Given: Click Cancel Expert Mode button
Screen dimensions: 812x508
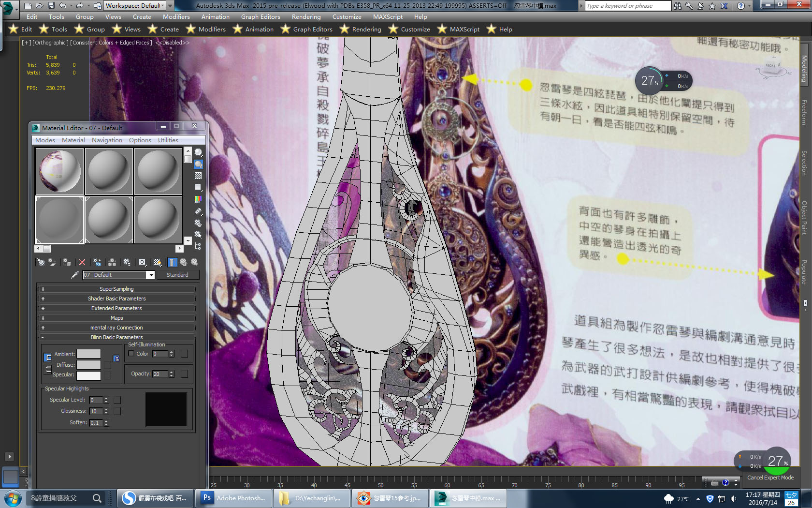Looking at the screenshot, I should click(770, 478).
